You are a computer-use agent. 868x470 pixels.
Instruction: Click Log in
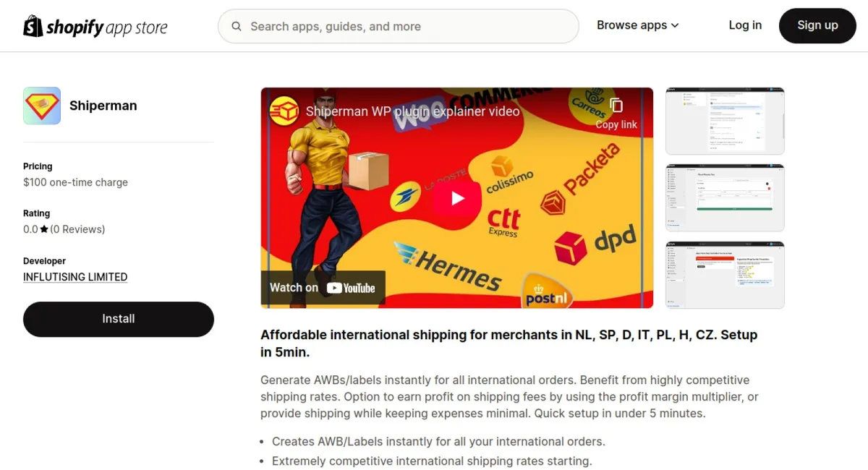pyautogui.click(x=745, y=25)
